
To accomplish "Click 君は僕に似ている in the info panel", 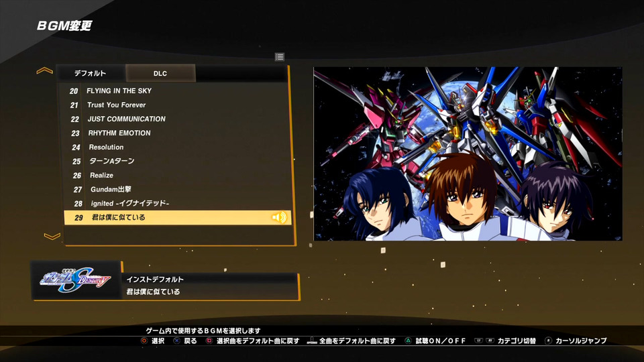I will tap(153, 292).
